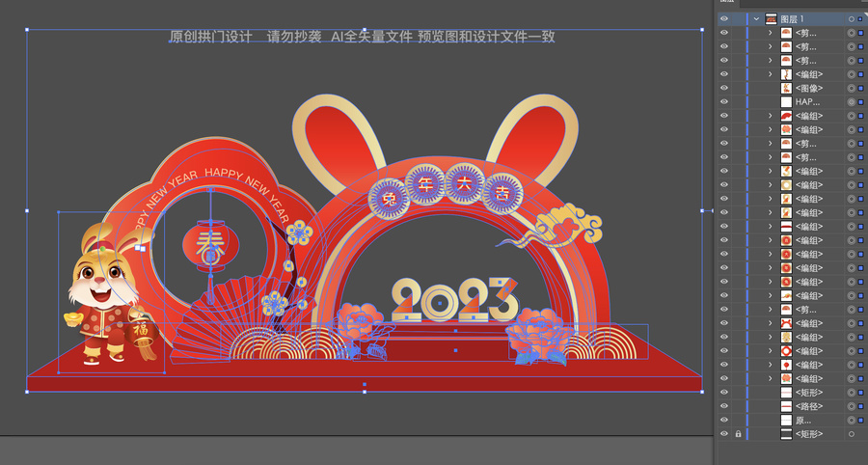
Task: Select the 图层 1 layer thumbnail
Action: tap(771, 19)
